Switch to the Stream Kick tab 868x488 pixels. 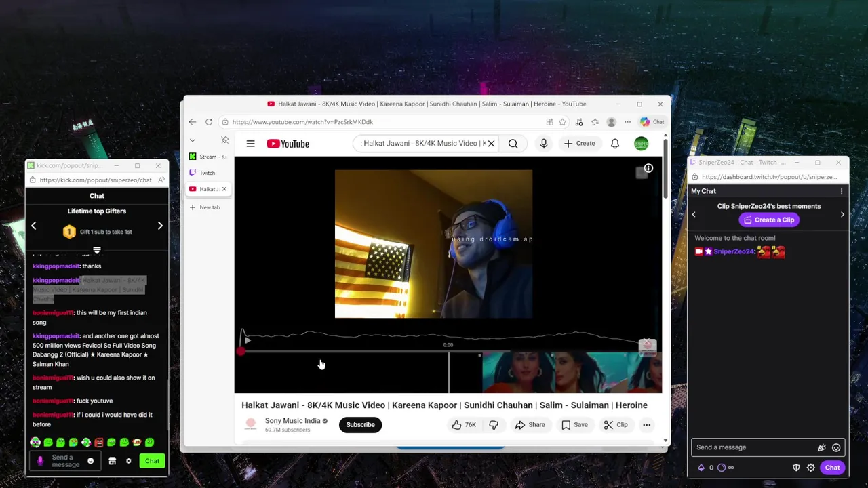coord(208,157)
